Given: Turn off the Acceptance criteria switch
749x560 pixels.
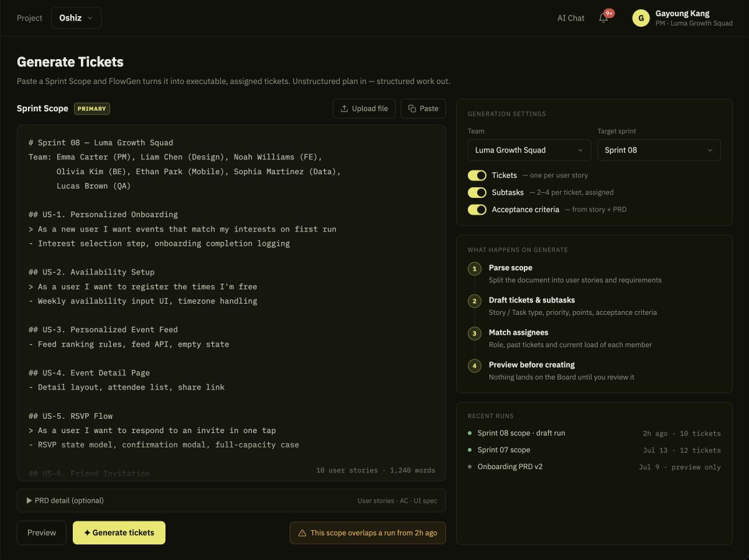Looking at the screenshot, I should coord(477,210).
